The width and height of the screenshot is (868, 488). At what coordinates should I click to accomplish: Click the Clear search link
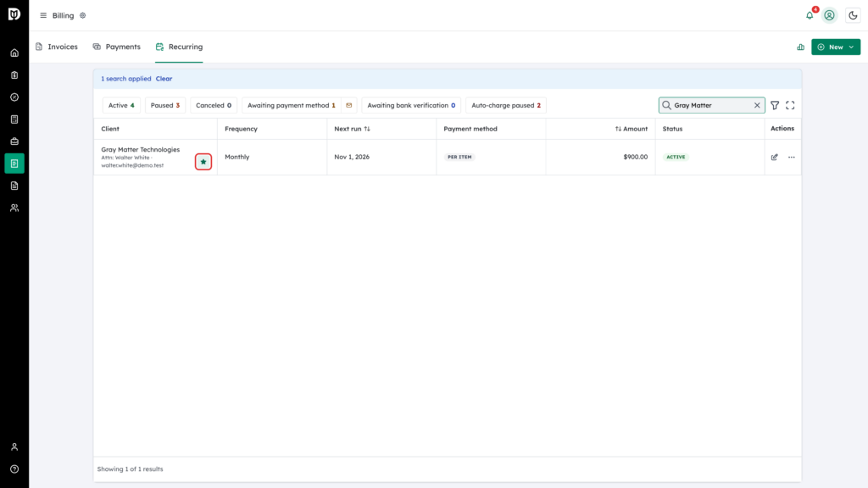coord(164,79)
